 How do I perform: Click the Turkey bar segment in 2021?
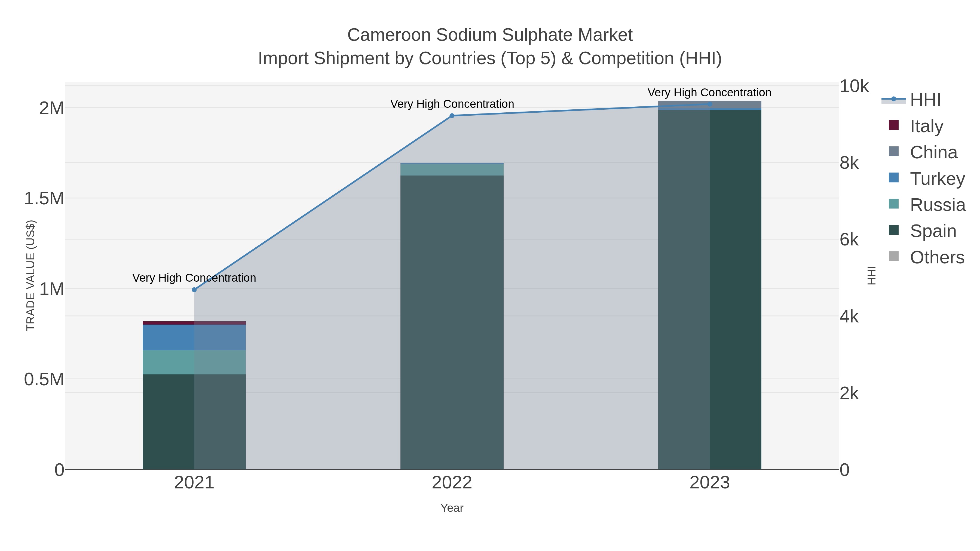tap(194, 337)
